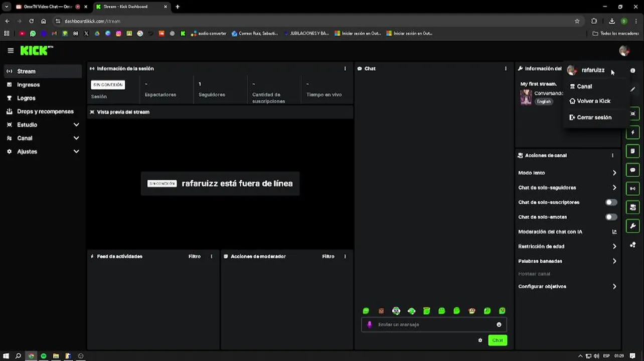Click the speech bubble icon in right sidebar
The height and width of the screenshot is (361, 644).
[x=632, y=170]
